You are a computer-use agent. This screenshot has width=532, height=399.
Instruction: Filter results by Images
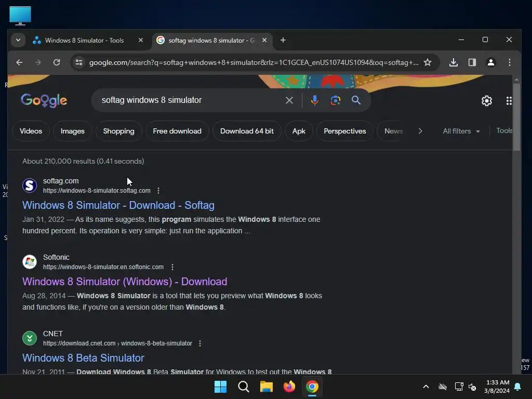click(x=73, y=131)
